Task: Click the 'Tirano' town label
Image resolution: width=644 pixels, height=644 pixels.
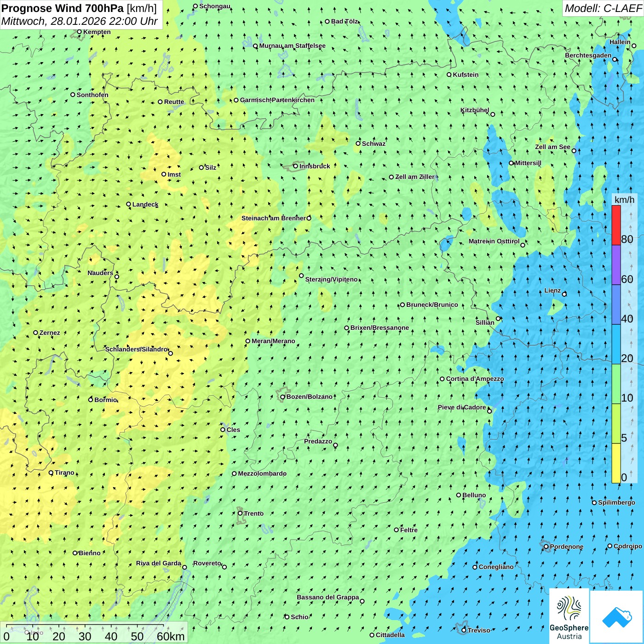Action: tap(64, 472)
